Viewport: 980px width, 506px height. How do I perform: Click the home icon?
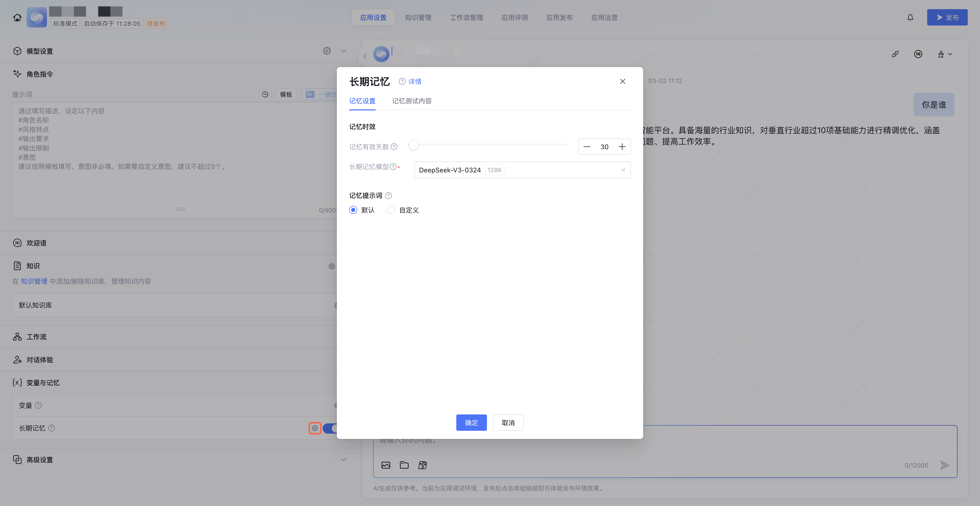17,18
